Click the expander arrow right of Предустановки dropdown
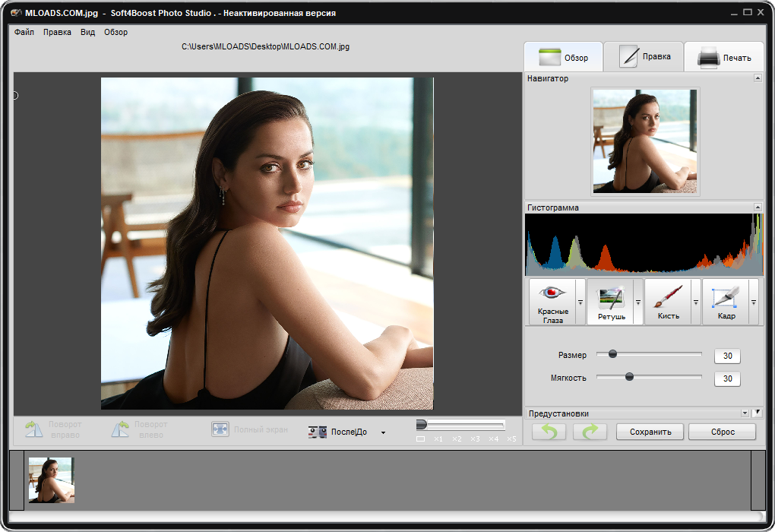The height and width of the screenshot is (532, 775). tap(758, 413)
